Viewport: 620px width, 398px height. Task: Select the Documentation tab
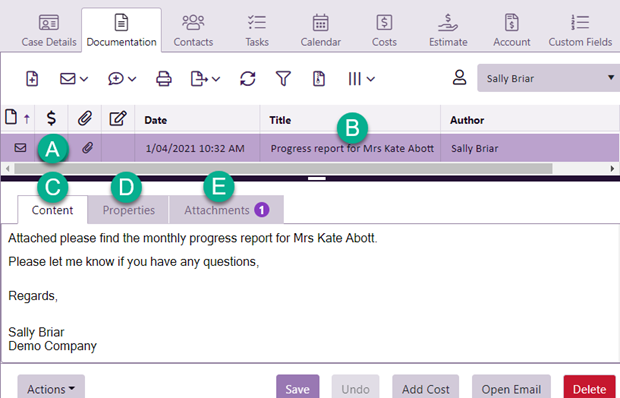[121, 30]
